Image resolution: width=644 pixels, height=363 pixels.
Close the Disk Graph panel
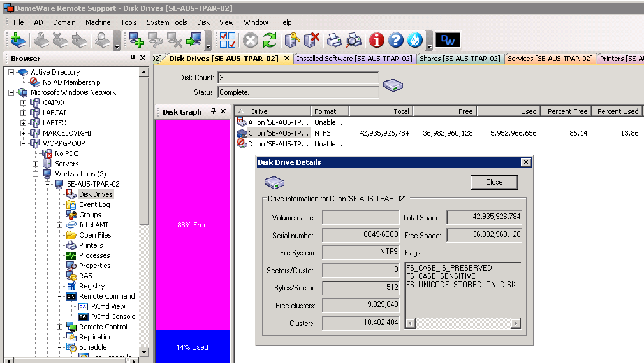click(223, 111)
